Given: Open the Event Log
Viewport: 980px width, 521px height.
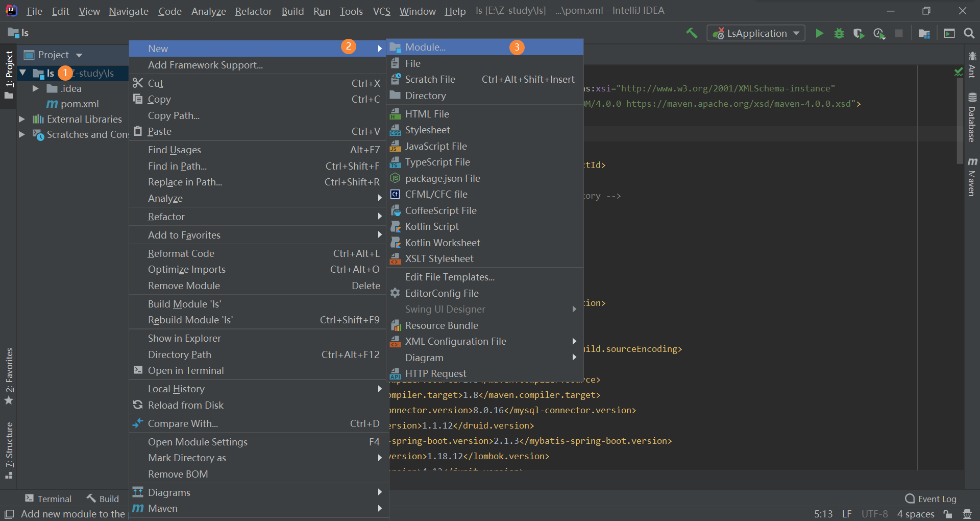Looking at the screenshot, I should (x=930, y=499).
